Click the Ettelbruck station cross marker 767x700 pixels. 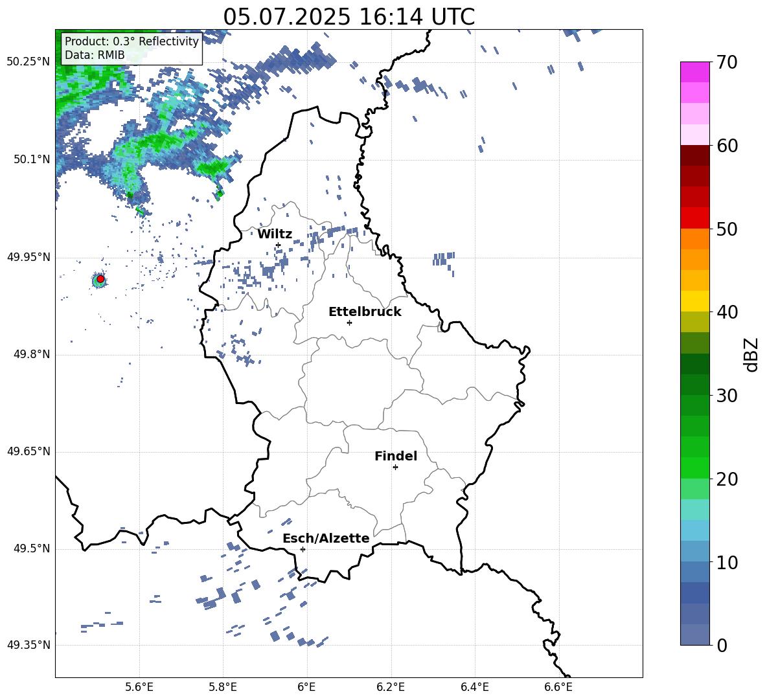click(x=349, y=322)
